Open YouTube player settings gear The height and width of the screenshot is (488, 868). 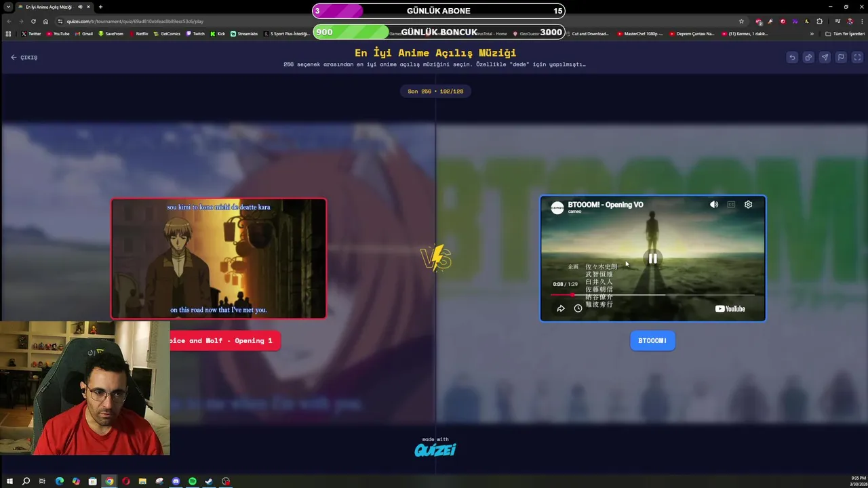(x=748, y=205)
